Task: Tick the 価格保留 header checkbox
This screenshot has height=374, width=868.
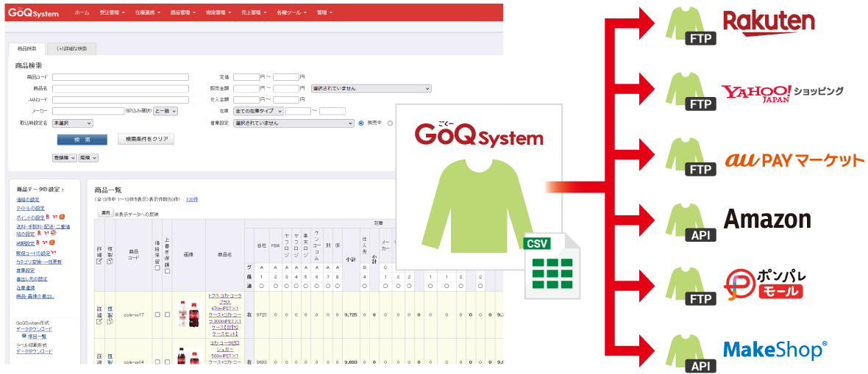Action: [157, 268]
